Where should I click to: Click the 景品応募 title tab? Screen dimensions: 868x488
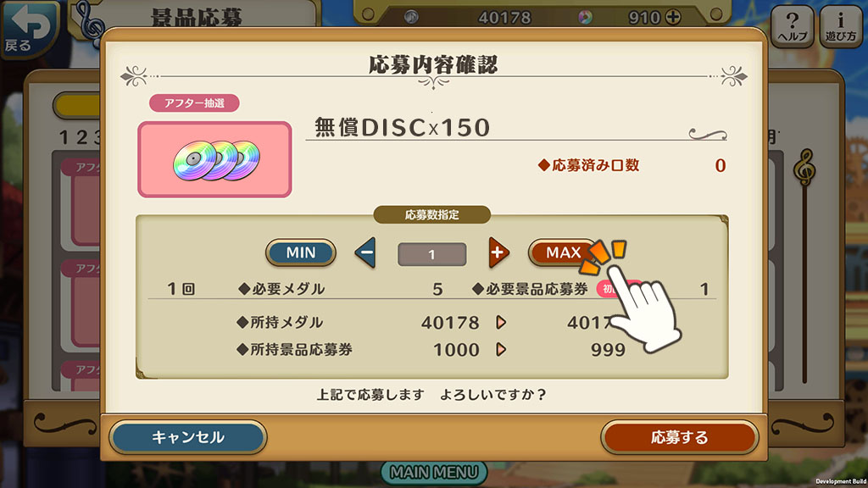[197, 17]
